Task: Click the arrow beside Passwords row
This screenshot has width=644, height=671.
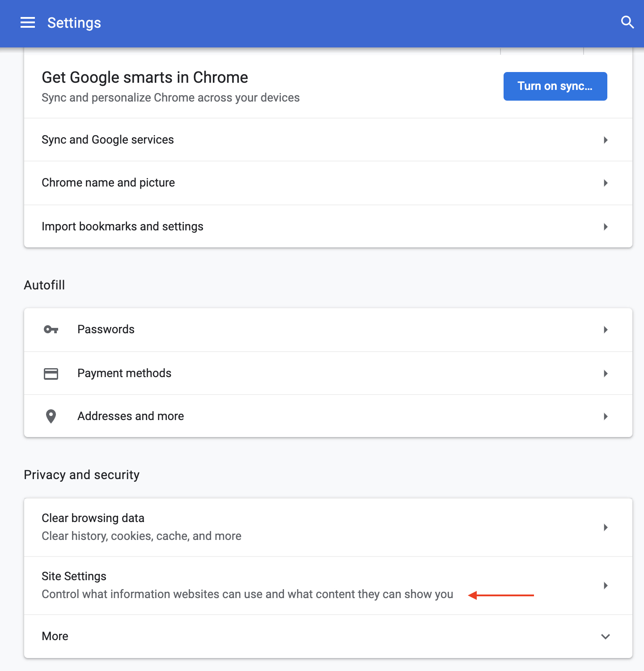Action: coord(606,330)
